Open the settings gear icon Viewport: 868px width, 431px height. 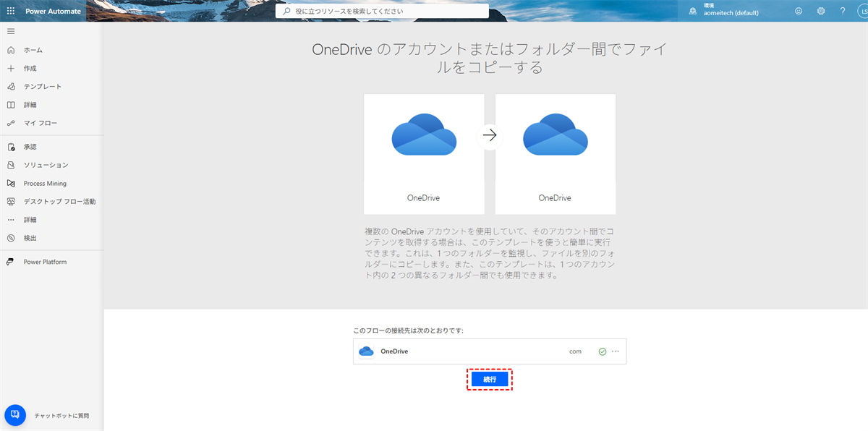pos(821,11)
